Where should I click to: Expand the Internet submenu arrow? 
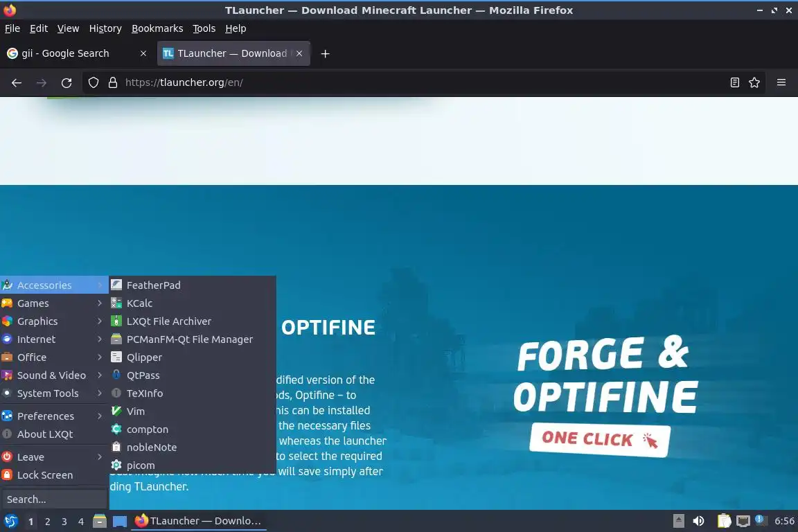click(x=100, y=339)
